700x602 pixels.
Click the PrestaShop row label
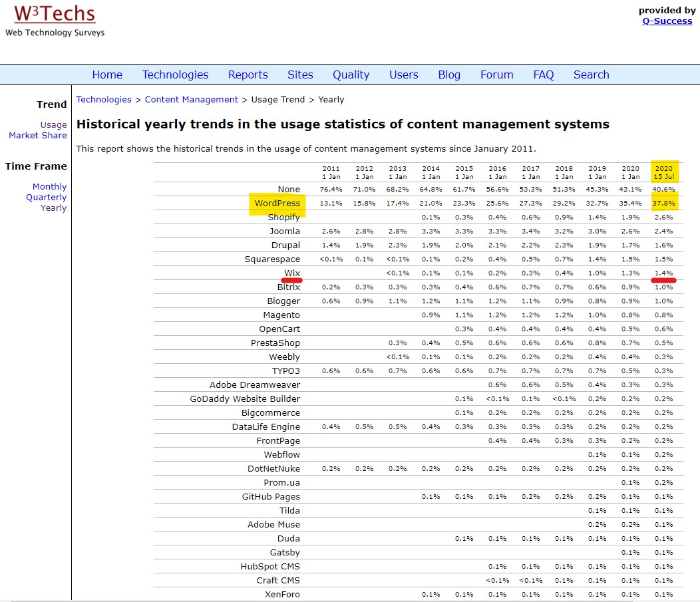(275, 343)
